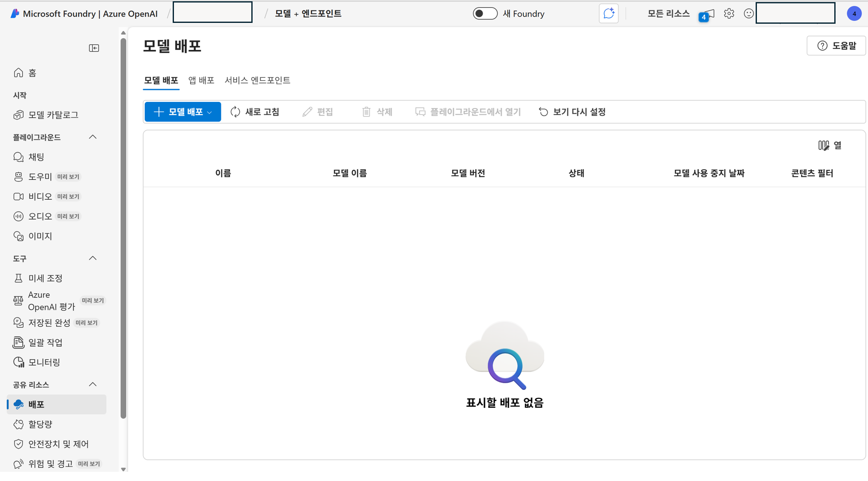Screen dimensions: 868x481
Task: Sort by the 모델 버전 column header
Action: click(x=468, y=173)
